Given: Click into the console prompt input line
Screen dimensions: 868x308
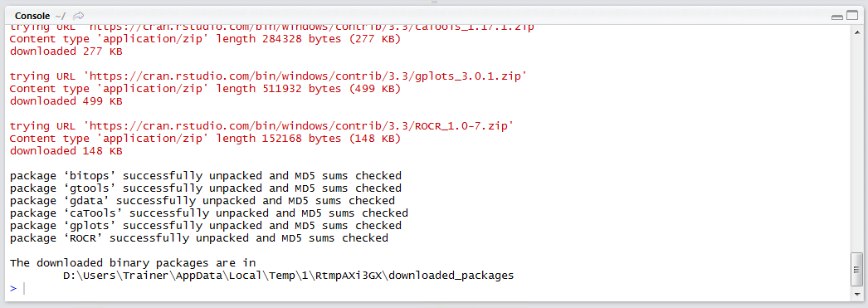Looking at the screenshot, I should coord(432,288).
